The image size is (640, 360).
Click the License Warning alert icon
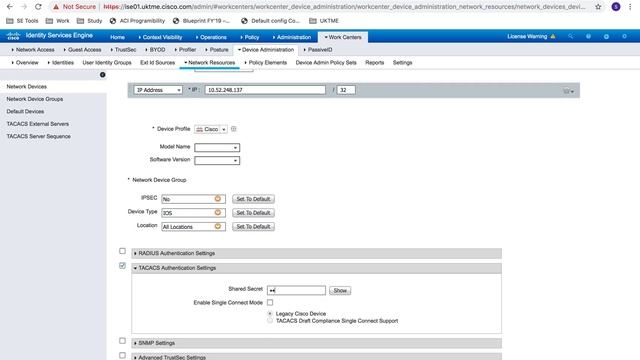point(553,36)
